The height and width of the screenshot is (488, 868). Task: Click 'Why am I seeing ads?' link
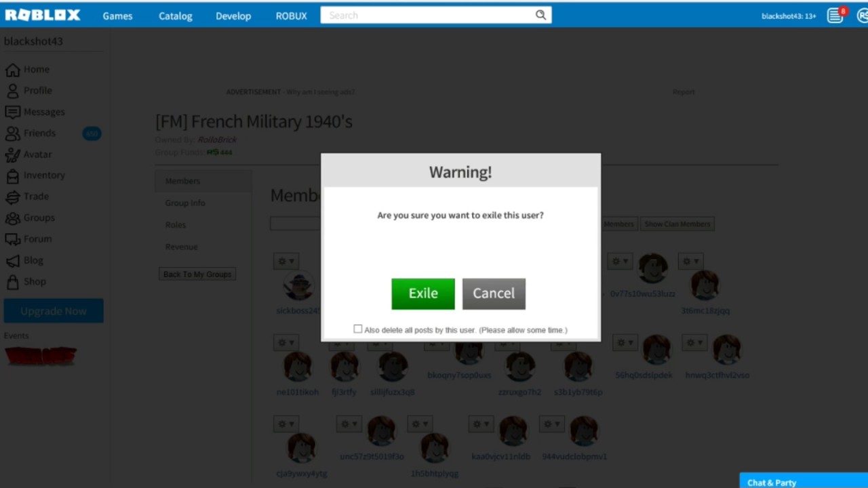tap(320, 91)
